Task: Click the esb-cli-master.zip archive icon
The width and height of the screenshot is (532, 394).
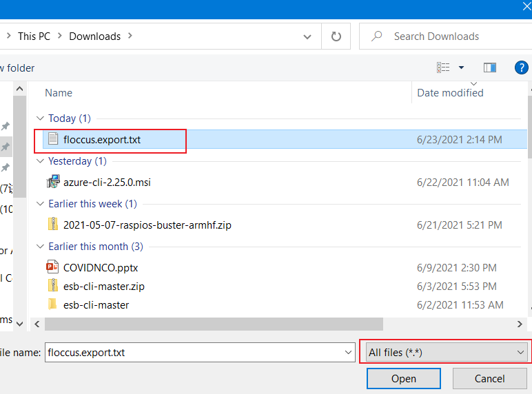Action: tap(53, 285)
